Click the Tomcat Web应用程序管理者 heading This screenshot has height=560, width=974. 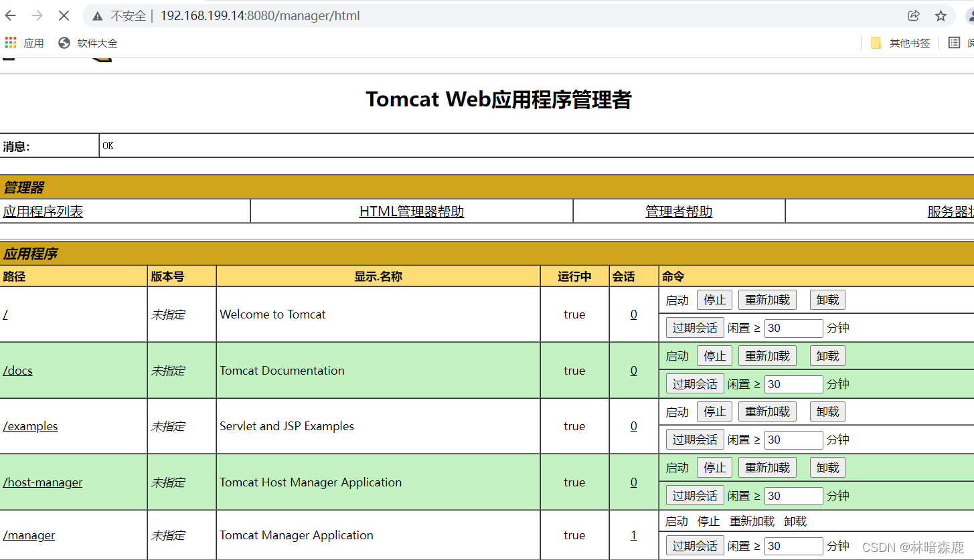[x=499, y=100]
